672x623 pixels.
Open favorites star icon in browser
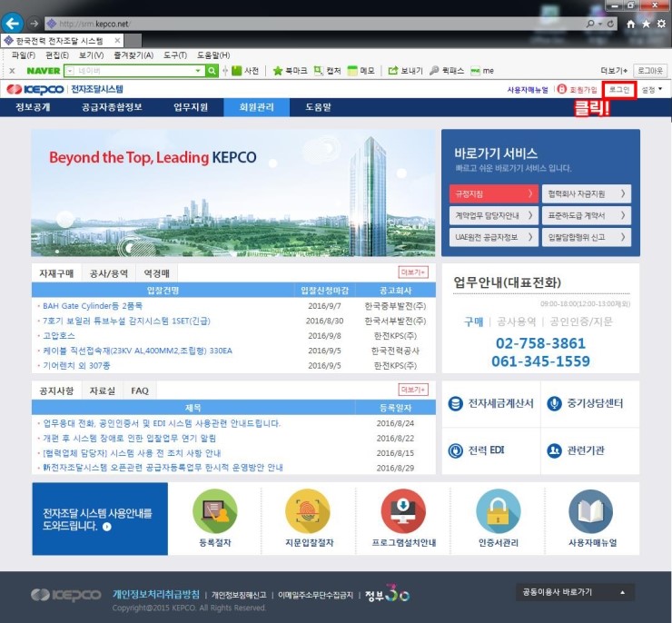pyautogui.click(x=646, y=24)
